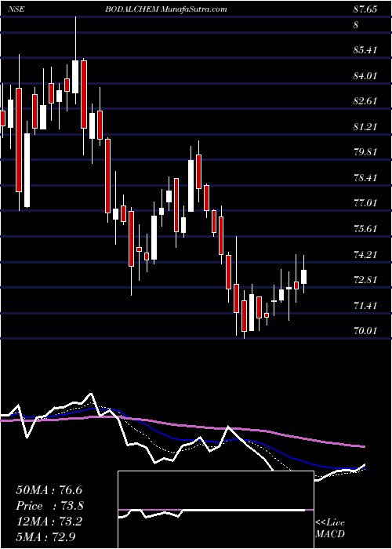Click the 74.21 price axis label

pos(365,254)
